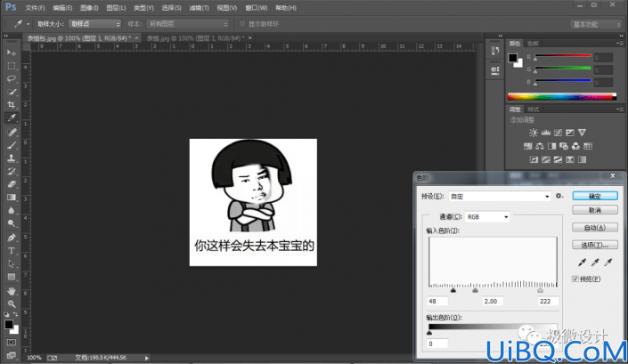Screen dimensions: 628x364
Task: Open the 滤镜(T) menu
Action: coord(199,8)
